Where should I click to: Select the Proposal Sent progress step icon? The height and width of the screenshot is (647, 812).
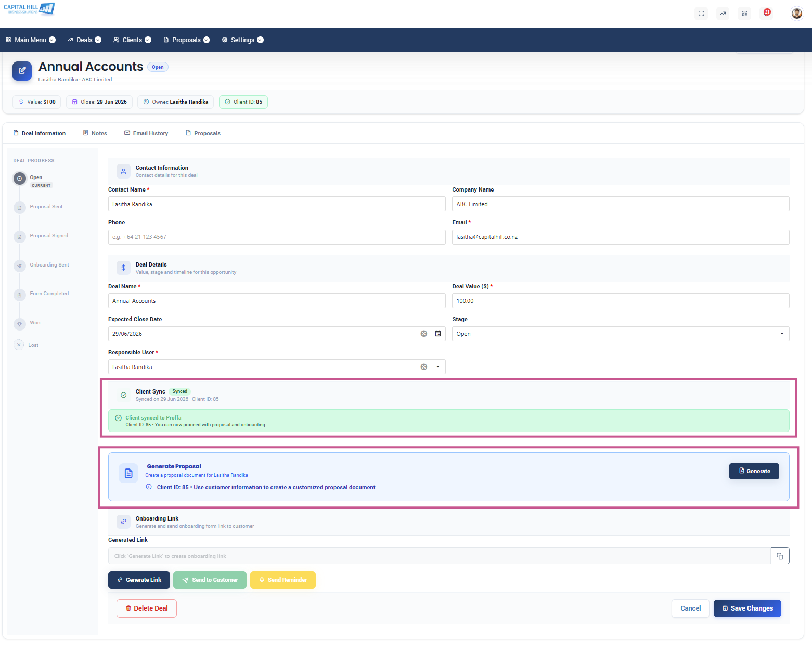pos(19,208)
